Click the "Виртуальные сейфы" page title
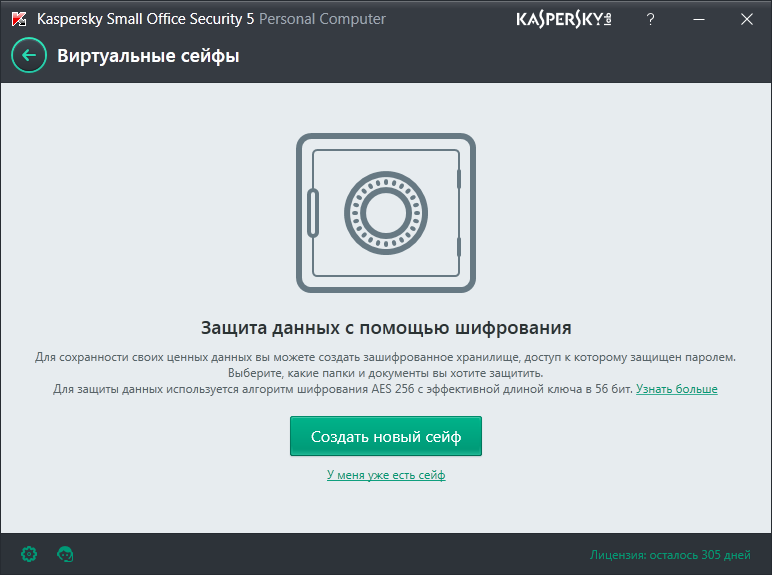Screen dimensions: 772x575 [148, 56]
